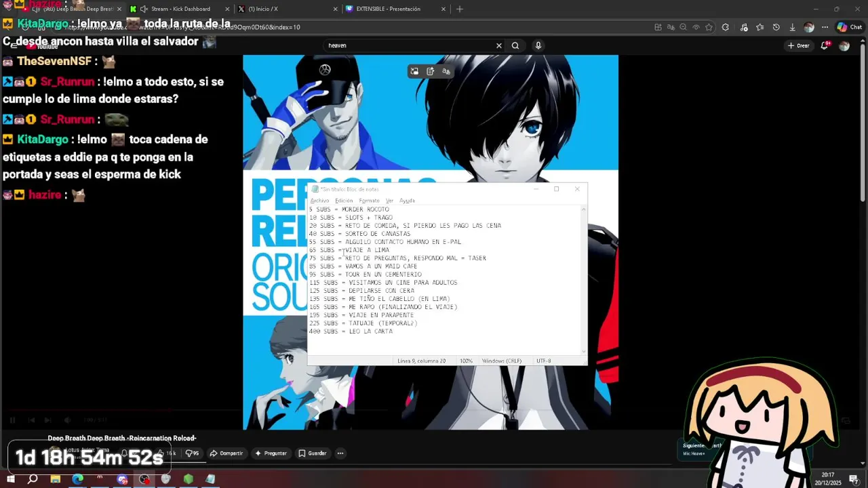The height and width of the screenshot is (488, 868).
Task: Add this page to favorites star
Action: (709, 27)
